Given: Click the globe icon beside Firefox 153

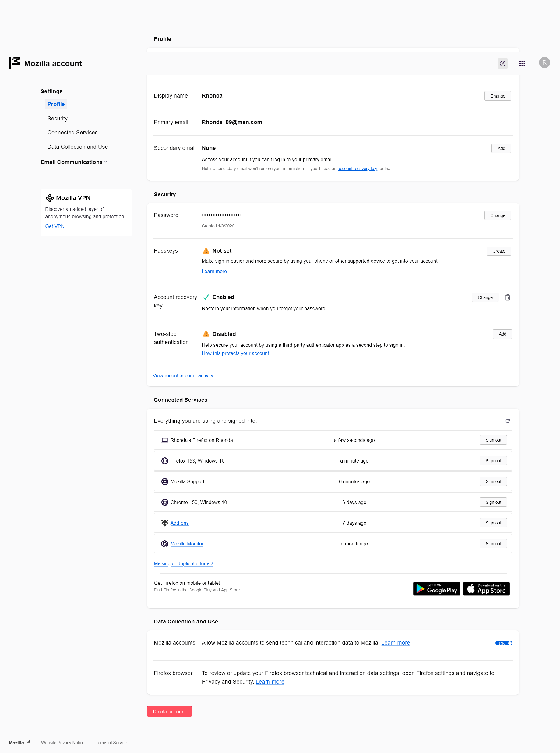Looking at the screenshot, I should coord(164,461).
